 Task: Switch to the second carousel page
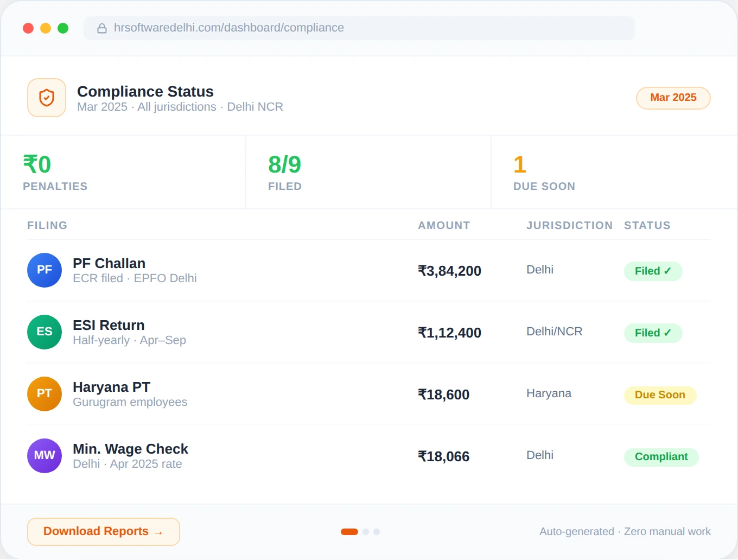pyautogui.click(x=365, y=532)
